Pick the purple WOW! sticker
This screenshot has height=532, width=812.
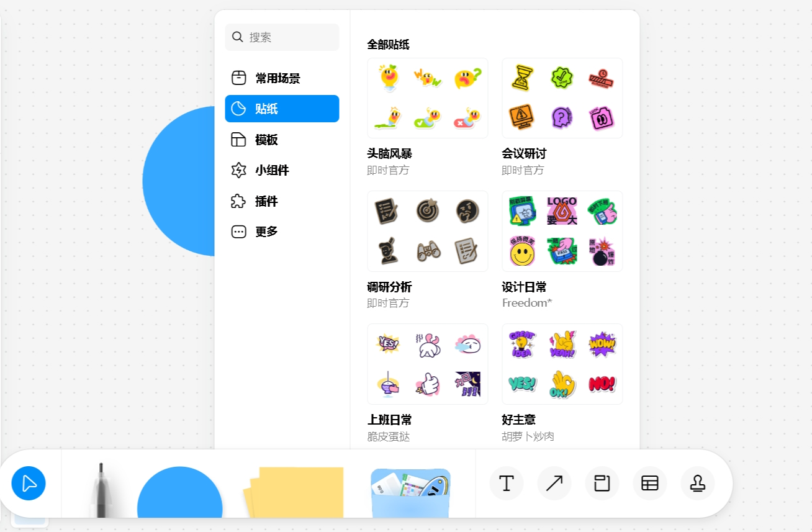(x=602, y=344)
